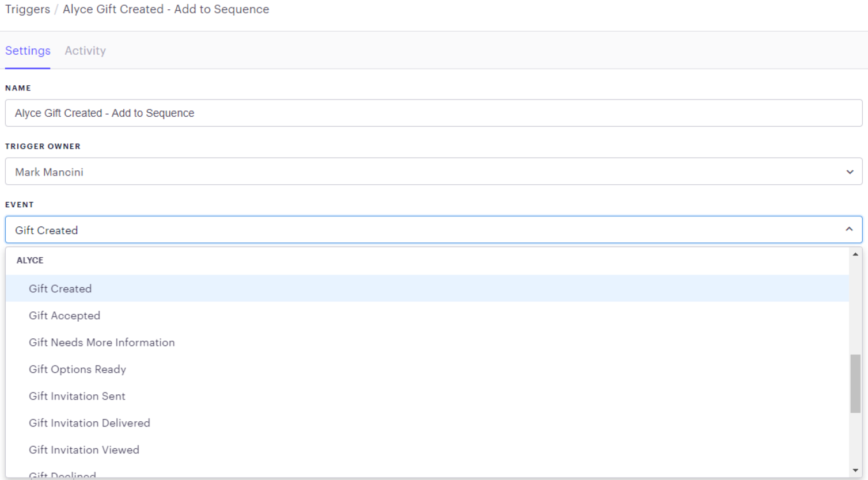868x480 pixels.
Task: Choose Gift Invitation Viewed option
Action: (84, 450)
